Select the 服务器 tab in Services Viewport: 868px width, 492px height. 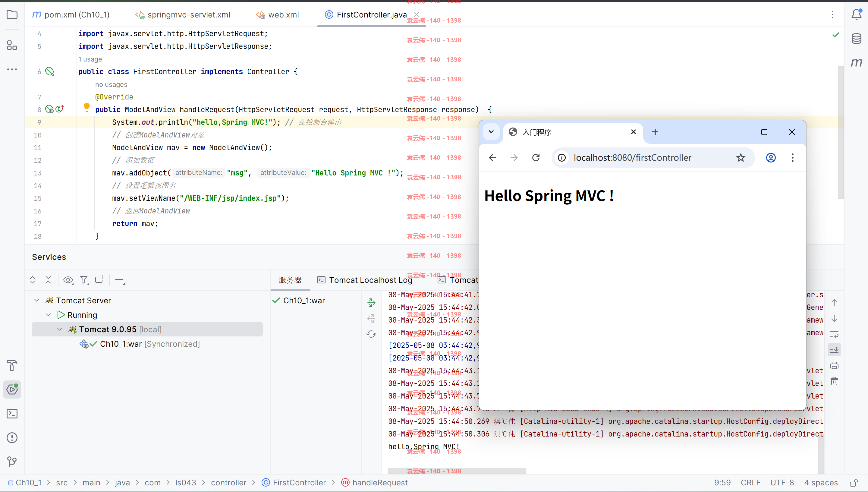(290, 280)
